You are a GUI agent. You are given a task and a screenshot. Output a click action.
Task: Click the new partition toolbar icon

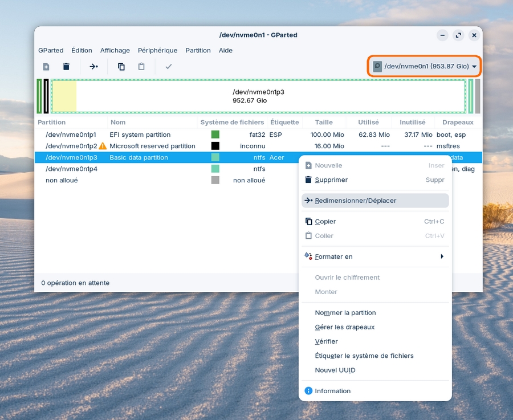coord(46,67)
